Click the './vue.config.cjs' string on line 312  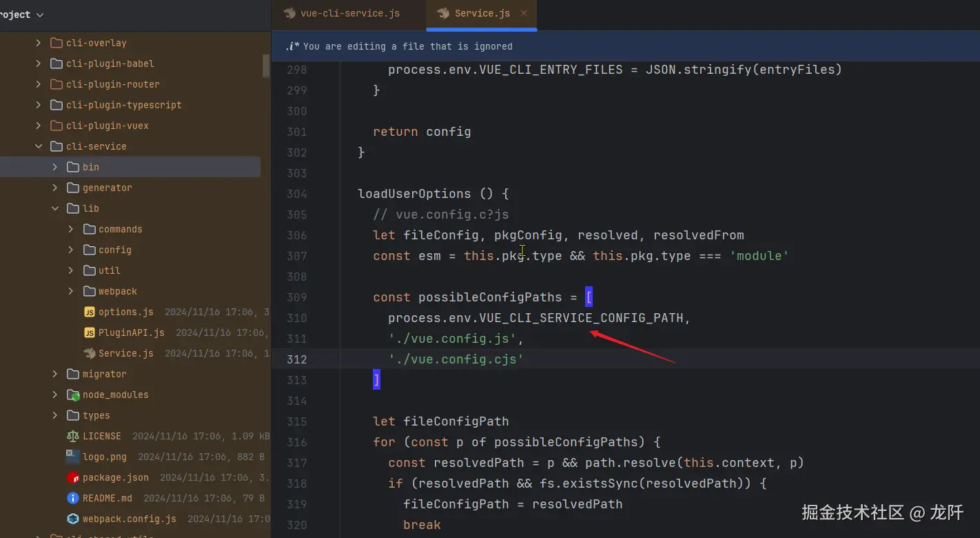(x=456, y=359)
